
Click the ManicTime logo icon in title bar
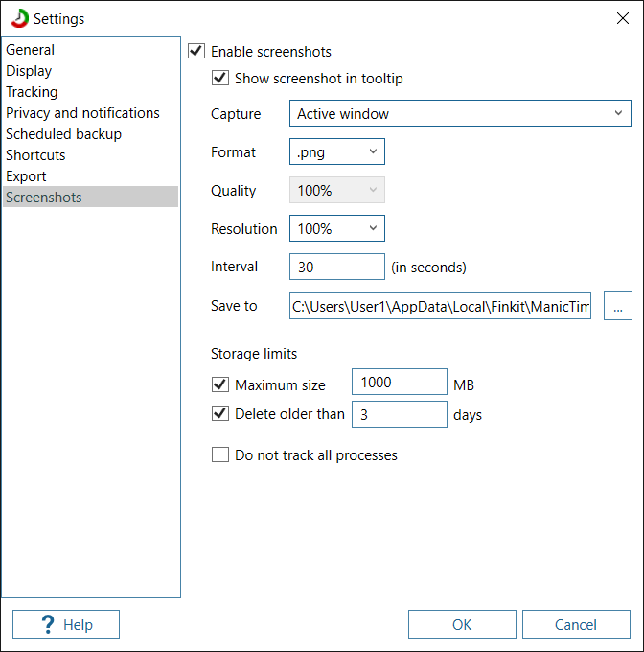[x=19, y=19]
